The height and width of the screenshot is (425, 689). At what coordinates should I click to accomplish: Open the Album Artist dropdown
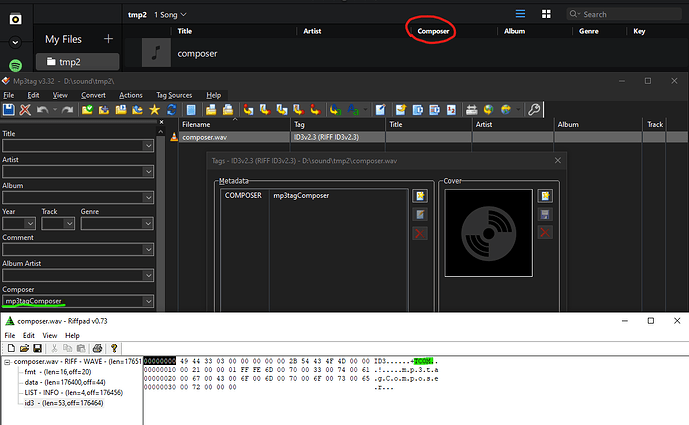(x=148, y=275)
